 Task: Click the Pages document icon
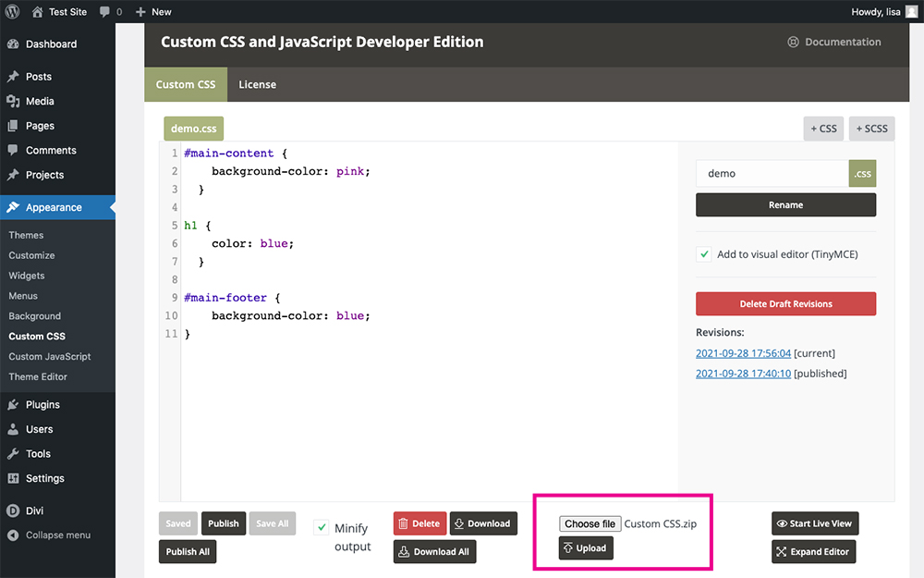tap(13, 126)
